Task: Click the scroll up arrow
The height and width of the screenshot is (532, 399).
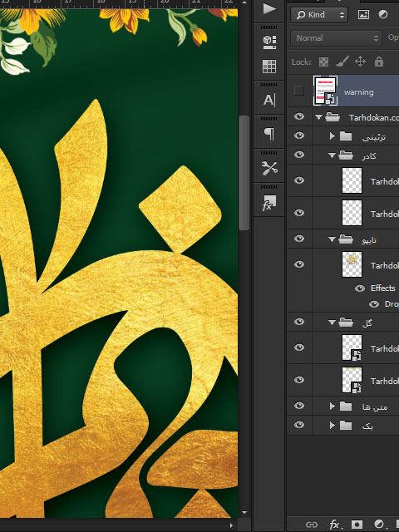Action: [x=244, y=2]
